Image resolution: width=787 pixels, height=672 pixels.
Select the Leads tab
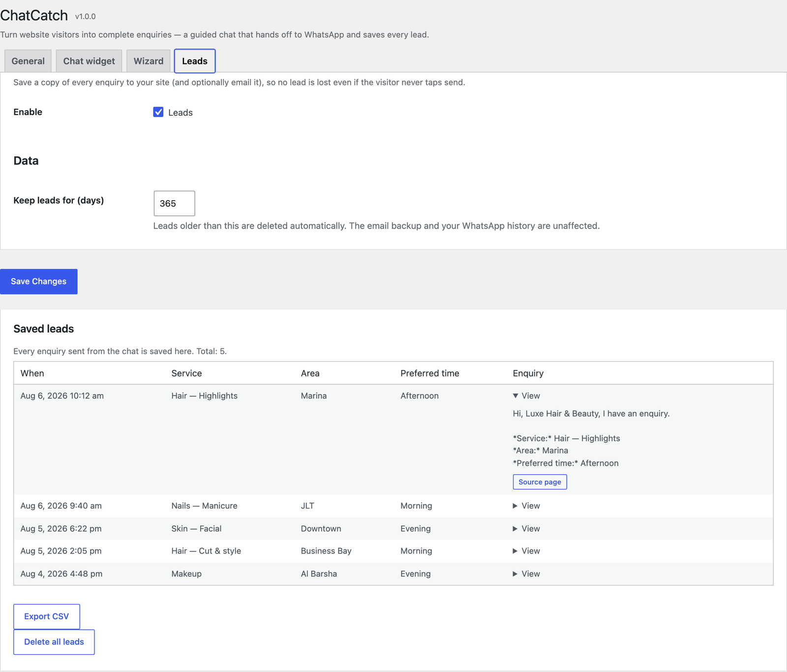195,61
